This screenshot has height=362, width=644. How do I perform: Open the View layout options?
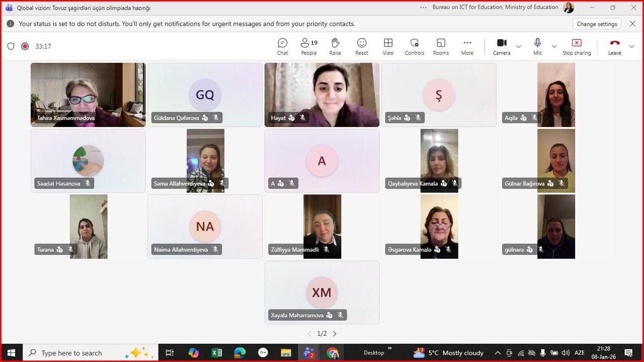388,46
